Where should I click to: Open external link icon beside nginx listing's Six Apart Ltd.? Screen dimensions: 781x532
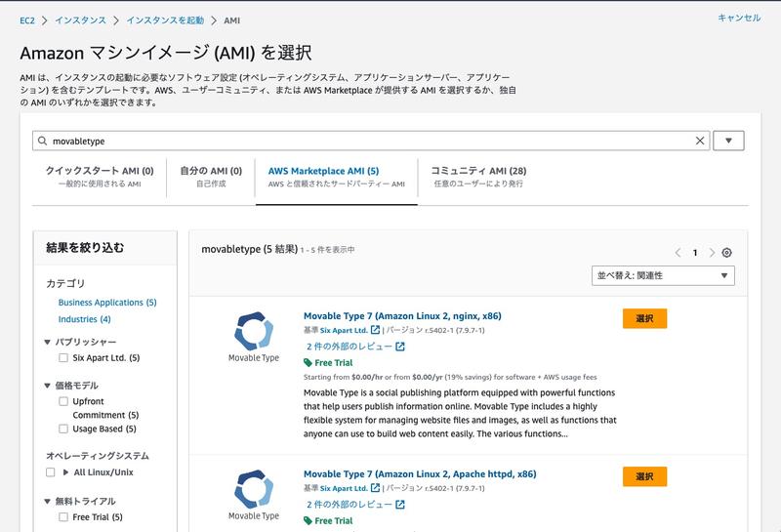376,330
